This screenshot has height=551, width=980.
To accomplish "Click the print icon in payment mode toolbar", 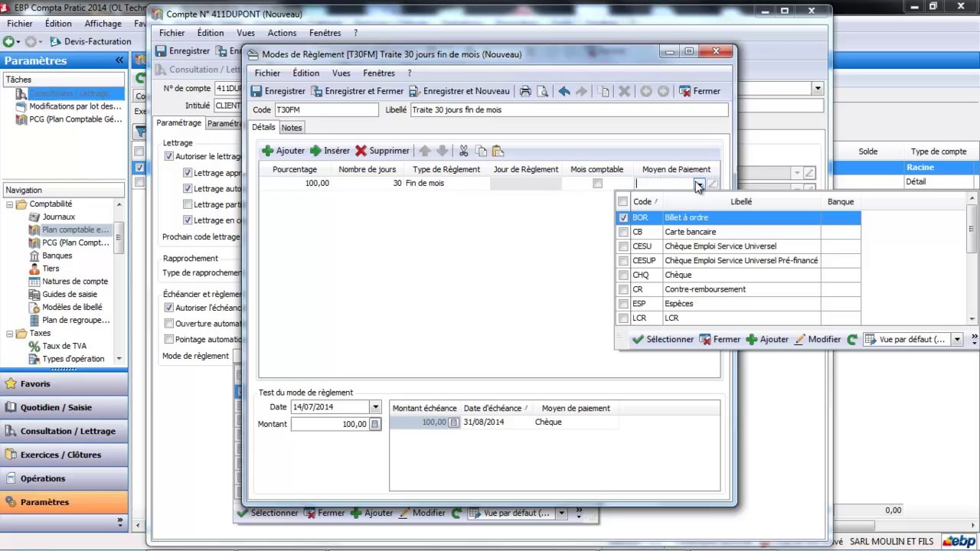I will 525,91.
